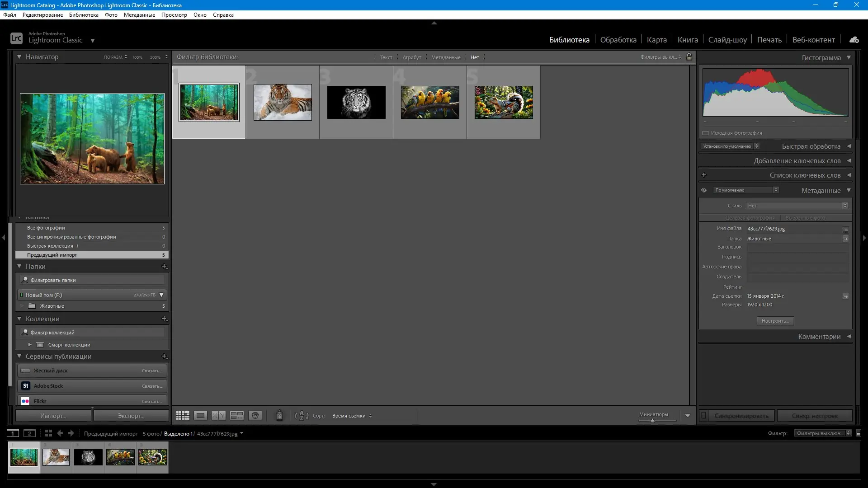Image resolution: width=868 pixels, height=488 pixels.
Task: Switch to the Обработка module
Action: 618,40
